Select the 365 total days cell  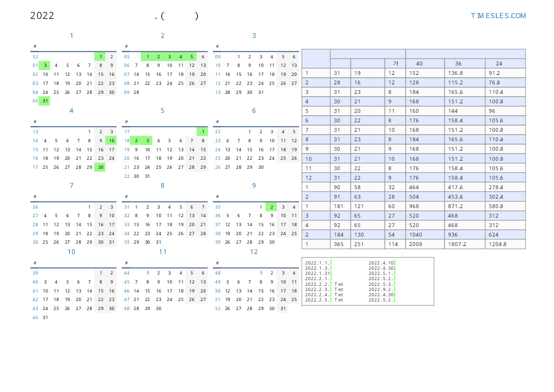[x=337, y=244]
